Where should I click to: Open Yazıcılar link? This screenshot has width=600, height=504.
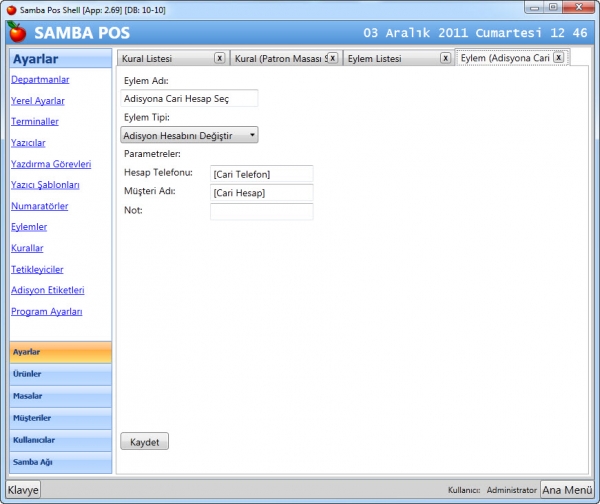[28, 143]
